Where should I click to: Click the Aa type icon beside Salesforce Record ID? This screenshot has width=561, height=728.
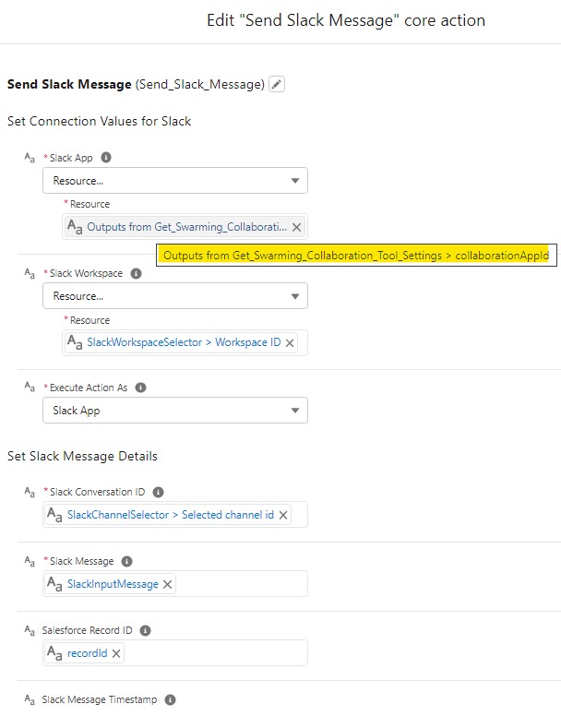30,630
